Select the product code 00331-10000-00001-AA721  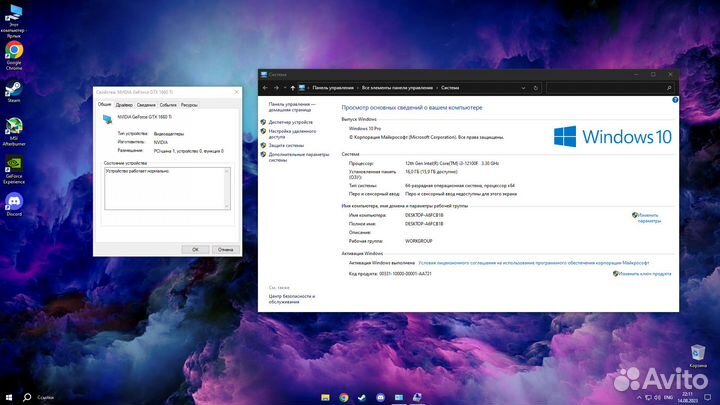pos(405,274)
